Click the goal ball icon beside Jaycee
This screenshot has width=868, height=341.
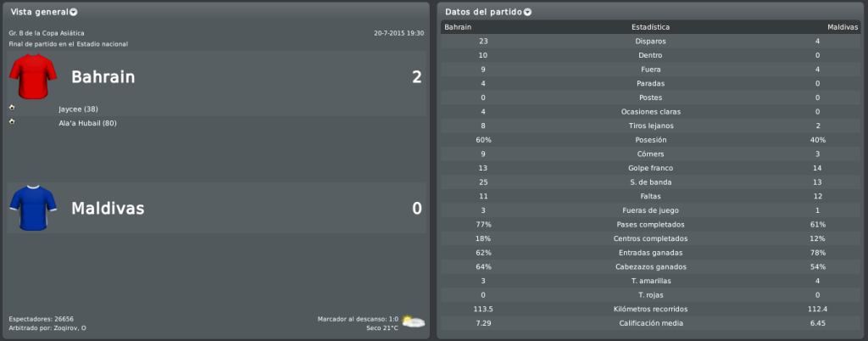[x=12, y=108]
